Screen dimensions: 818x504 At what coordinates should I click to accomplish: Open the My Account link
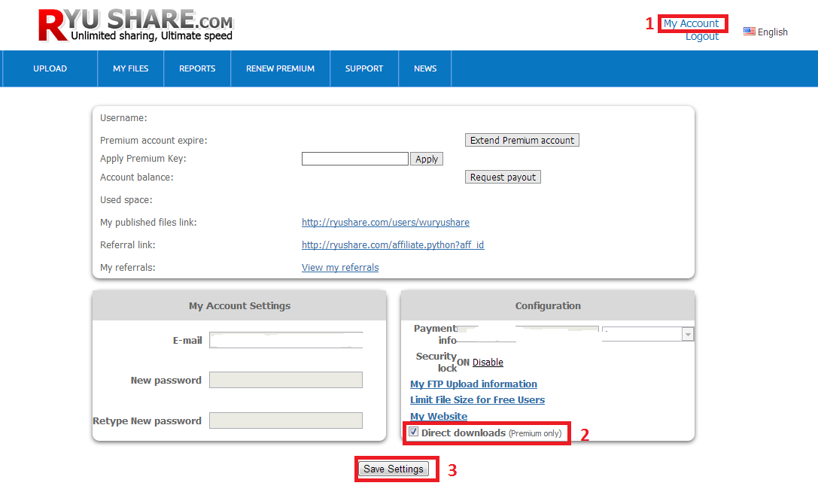click(691, 23)
